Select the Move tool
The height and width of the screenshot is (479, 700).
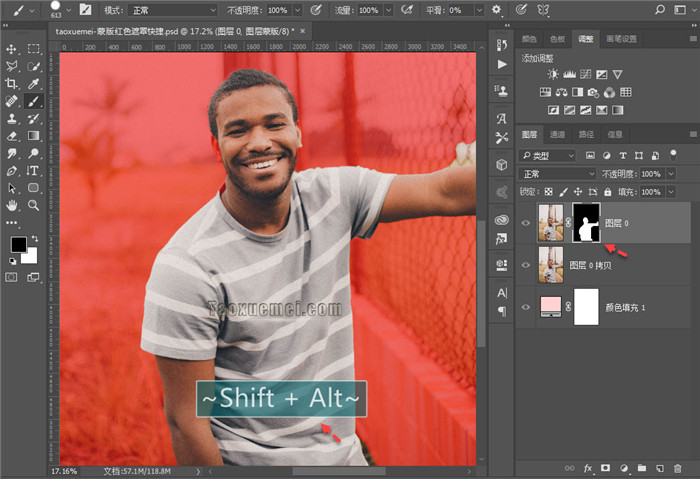coord(12,48)
